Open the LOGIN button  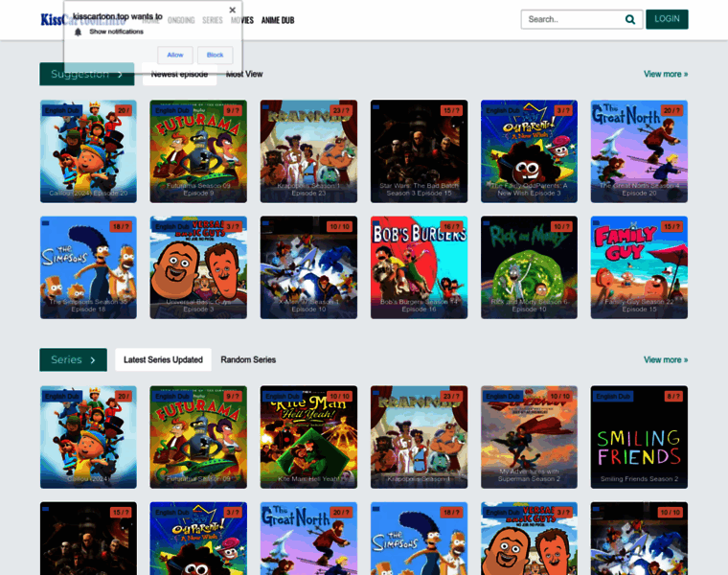pyautogui.click(x=667, y=19)
